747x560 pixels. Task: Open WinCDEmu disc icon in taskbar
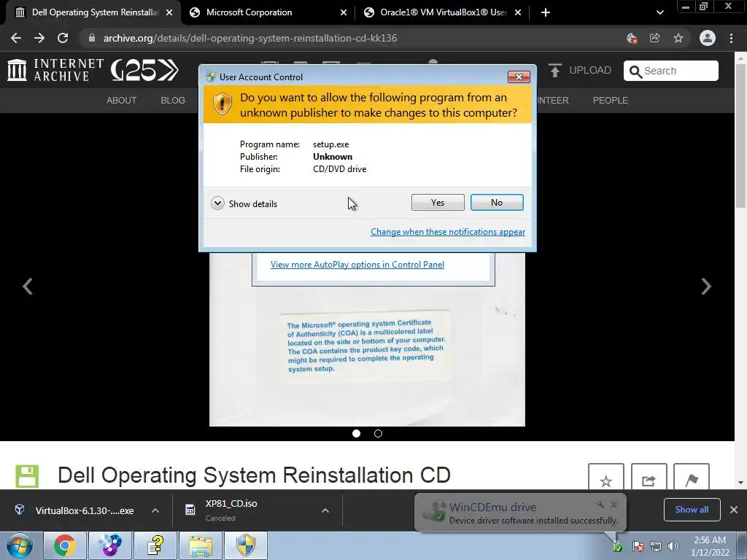click(x=109, y=545)
